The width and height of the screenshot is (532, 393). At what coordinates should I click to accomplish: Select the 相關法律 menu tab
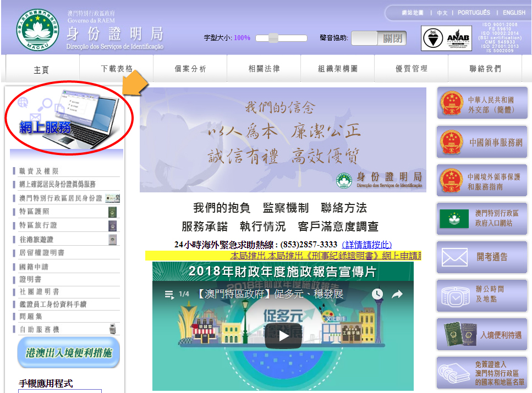[264, 69]
